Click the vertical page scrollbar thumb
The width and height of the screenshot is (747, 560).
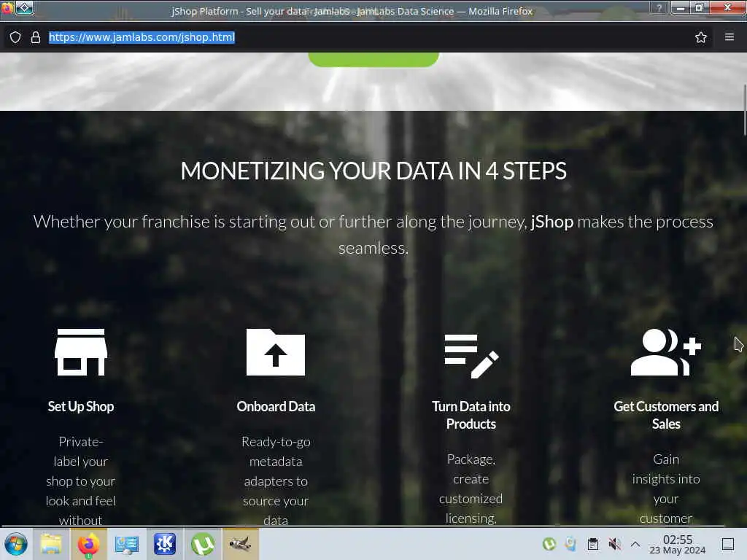click(x=744, y=111)
